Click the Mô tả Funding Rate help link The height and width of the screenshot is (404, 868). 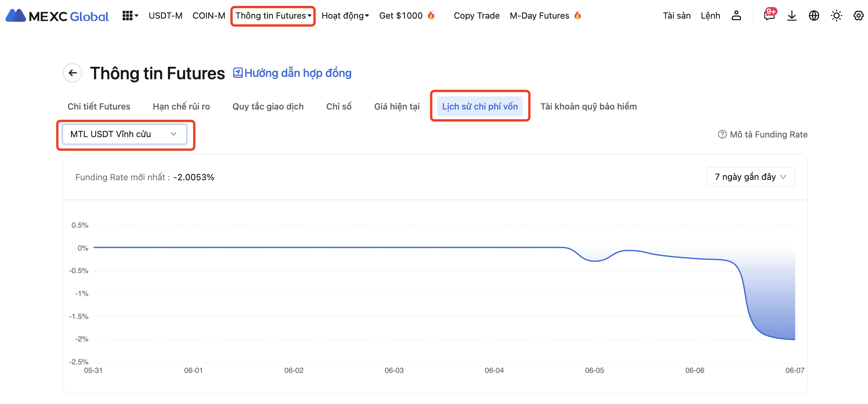point(762,134)
